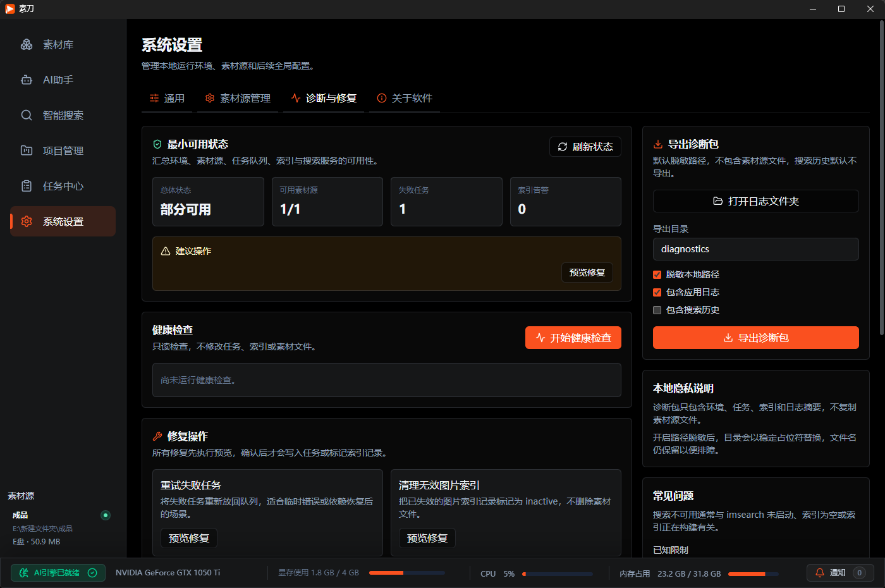Click the 系统设置 gear icon in sidebar
The height and width of the screenshot is (588, 885).
[27, 221]
